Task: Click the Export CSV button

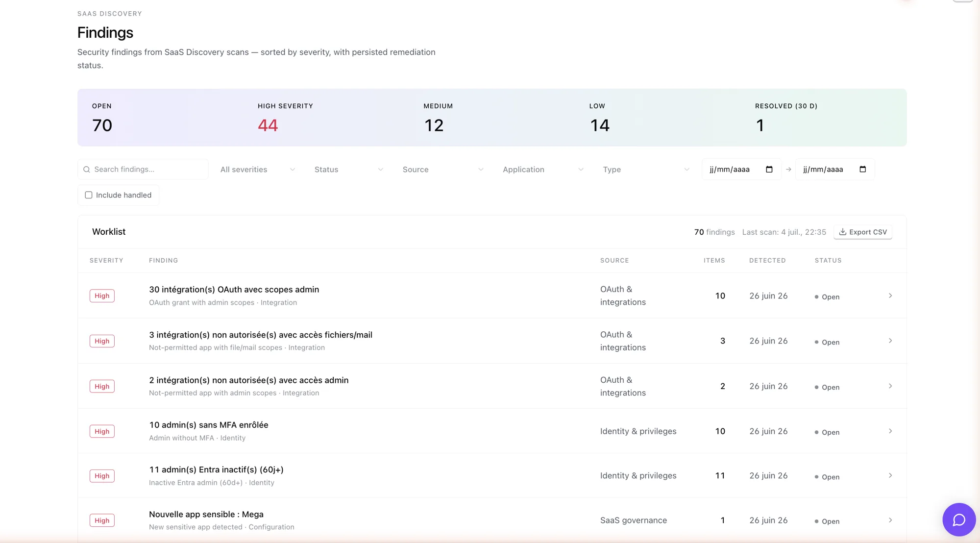Action: (x=863, y=232)
